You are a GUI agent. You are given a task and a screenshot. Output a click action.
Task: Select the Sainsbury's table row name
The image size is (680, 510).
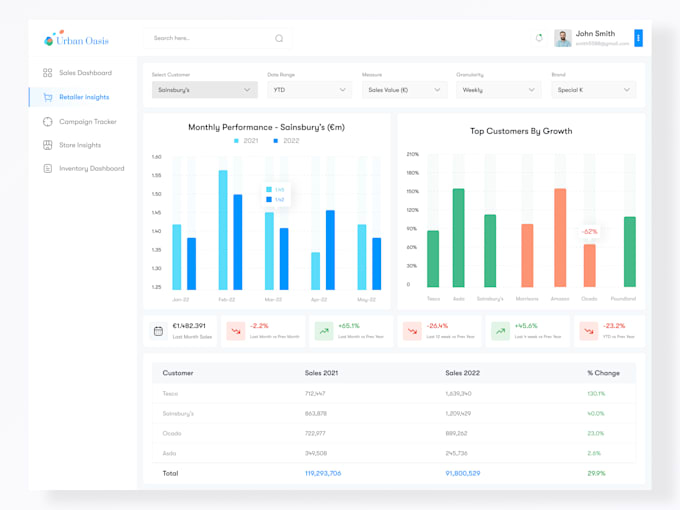[x=178, y=413]
